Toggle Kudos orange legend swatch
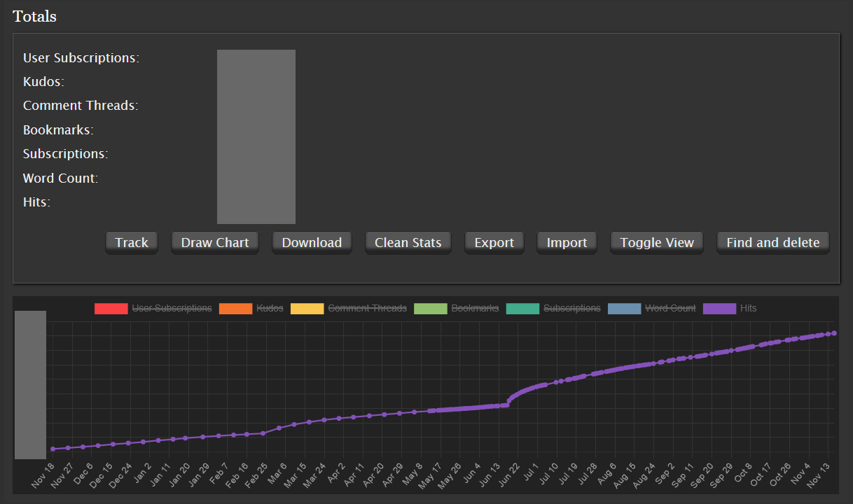This screenshot has width=853, height=504. [235, 309]
